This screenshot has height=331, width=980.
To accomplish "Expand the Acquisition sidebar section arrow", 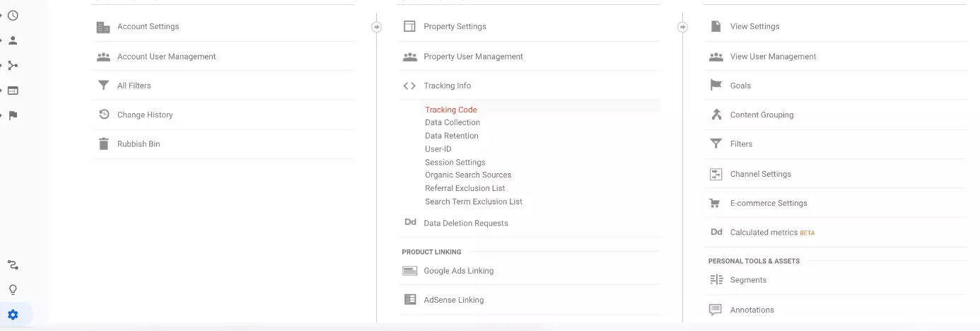I will point(1,66).
